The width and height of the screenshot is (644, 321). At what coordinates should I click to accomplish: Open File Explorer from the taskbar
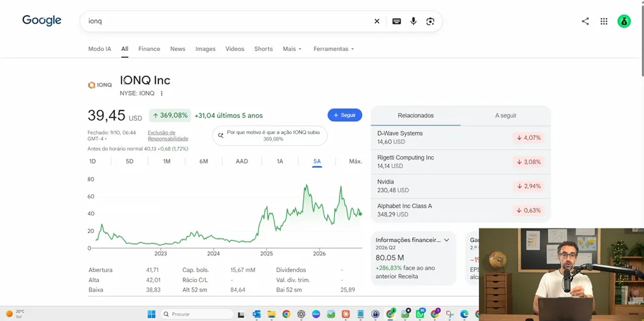point(272,314)
